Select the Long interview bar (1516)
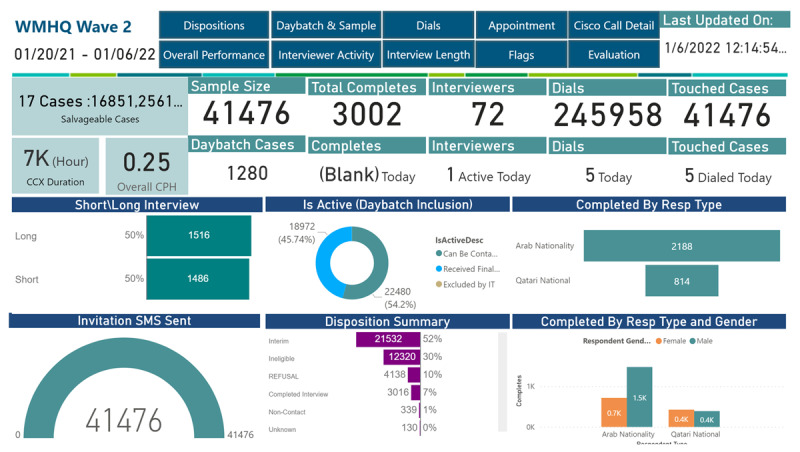Screen dimensions: 800x452 tap(198, 236)
